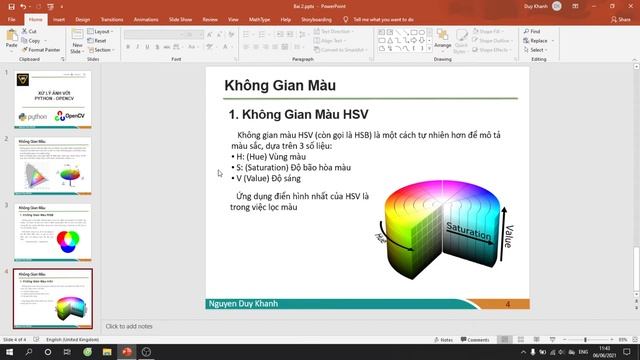Screen dimensions: 640x360
Task: Switch to Slide Sorter view
Action: (521, 340)
